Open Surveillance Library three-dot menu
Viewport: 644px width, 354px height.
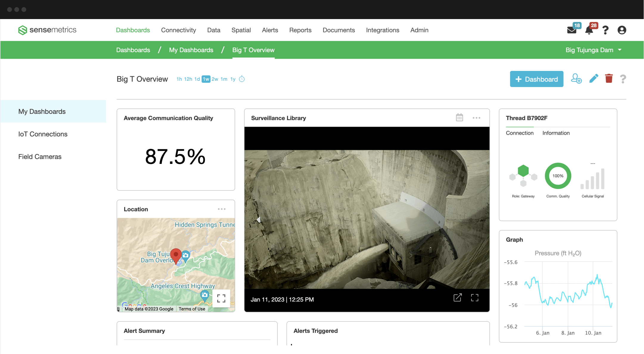tap(476, 118)
